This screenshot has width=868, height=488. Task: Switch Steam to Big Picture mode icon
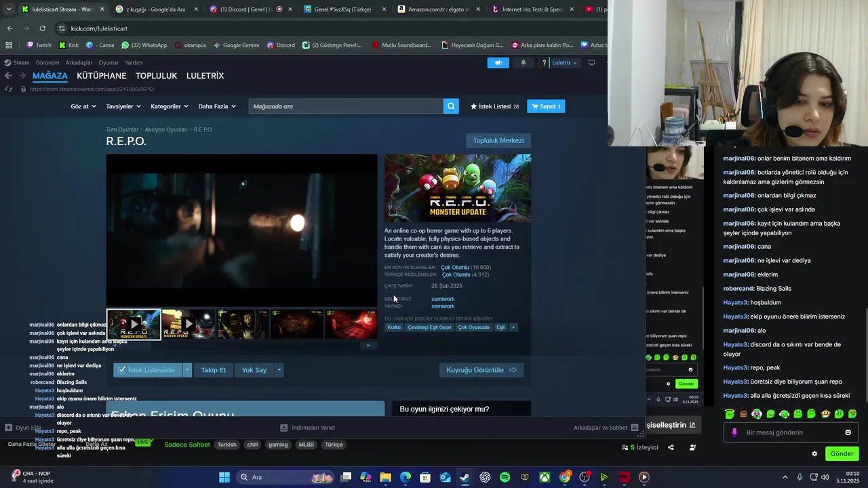pyautogui.click(x=591, y=62)
